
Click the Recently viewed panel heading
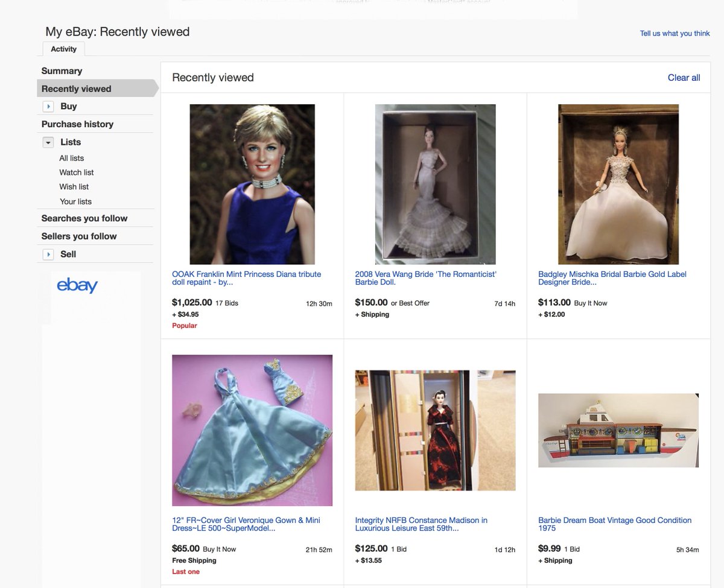click(x=213, y=78)
